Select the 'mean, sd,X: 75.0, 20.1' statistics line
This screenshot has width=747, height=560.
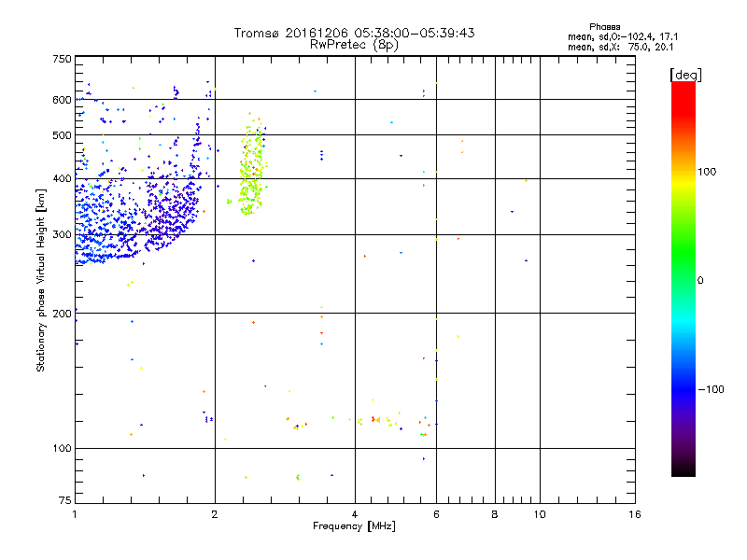click(620, 47)
